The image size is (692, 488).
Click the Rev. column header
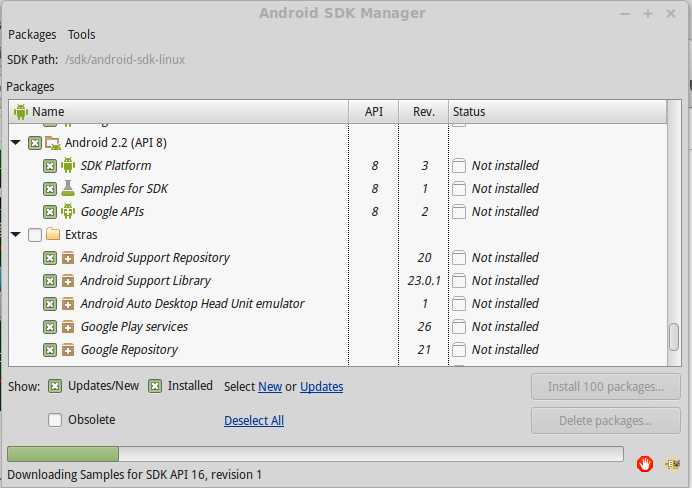[424, 112]
